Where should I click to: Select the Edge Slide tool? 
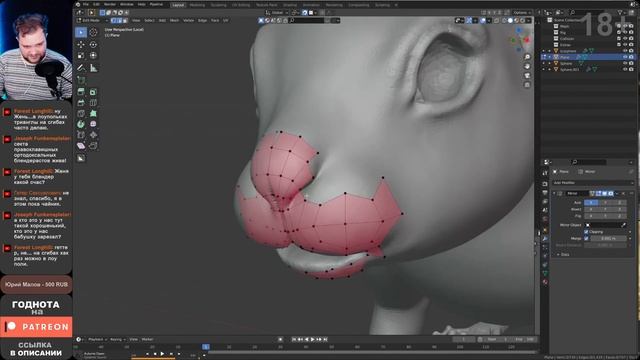tap(81, 135)
